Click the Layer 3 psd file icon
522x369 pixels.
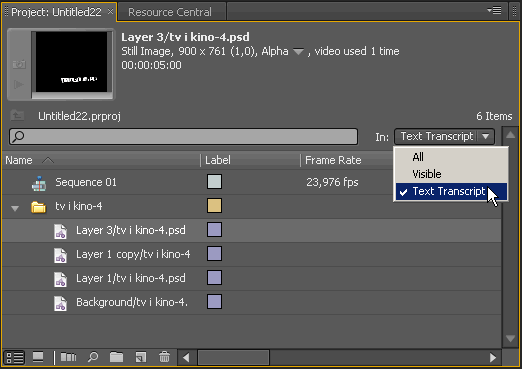tap(60, 231)
